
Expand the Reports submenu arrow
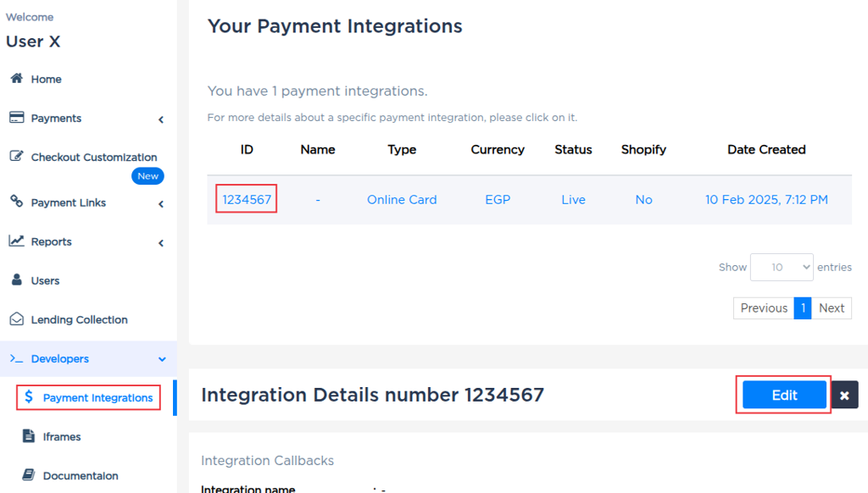[161, 243]
